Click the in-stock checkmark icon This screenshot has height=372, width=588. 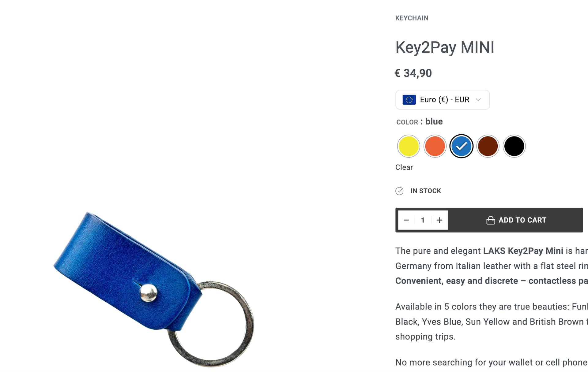click(399, 191)
